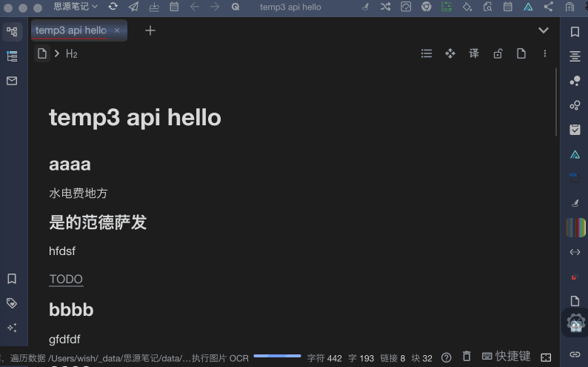588x367 pixels.
Task: Open the outline list icon in the editor toolbar
Action: pyautogui.click(x=427, y=53)
